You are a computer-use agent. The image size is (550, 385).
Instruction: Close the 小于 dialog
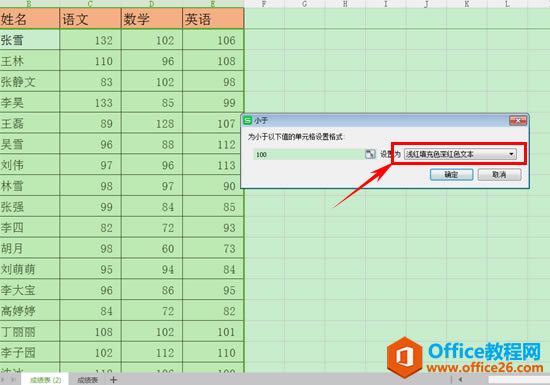coord(518,121)
